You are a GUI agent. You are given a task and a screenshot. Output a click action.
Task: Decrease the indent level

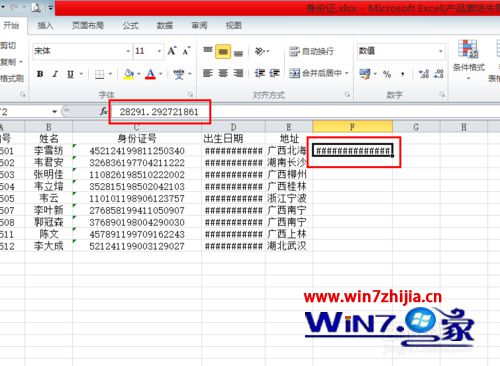coord(259,73)
